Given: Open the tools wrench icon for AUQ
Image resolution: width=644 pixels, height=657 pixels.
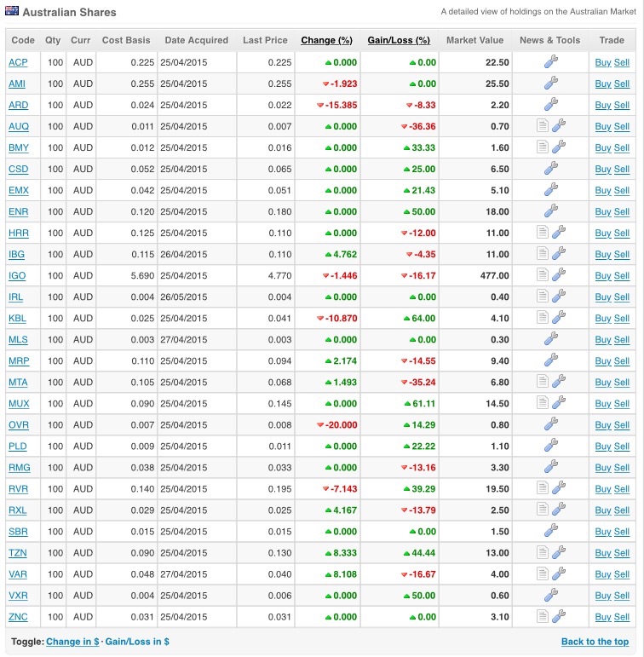Looking at the screenshot, I should tap(559, 125).
